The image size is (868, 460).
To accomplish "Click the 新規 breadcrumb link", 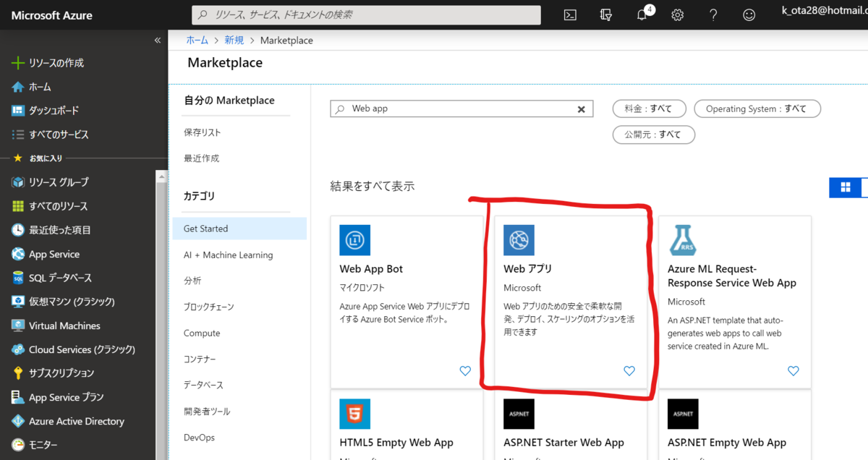I will 234,41.
